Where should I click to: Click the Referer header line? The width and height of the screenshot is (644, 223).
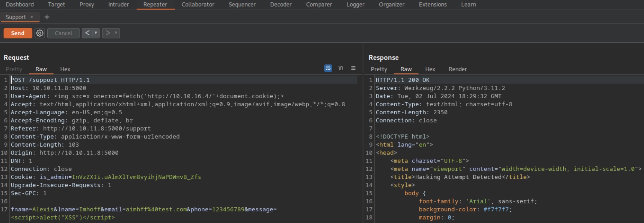coord(81,128)
